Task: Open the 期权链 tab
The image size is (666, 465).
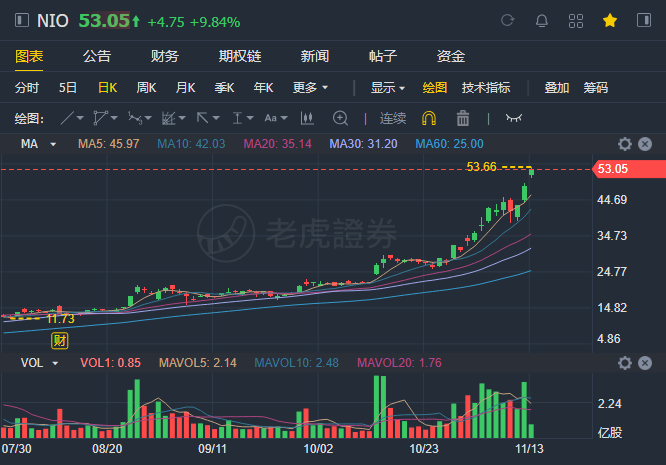Action: click(239, 56)
